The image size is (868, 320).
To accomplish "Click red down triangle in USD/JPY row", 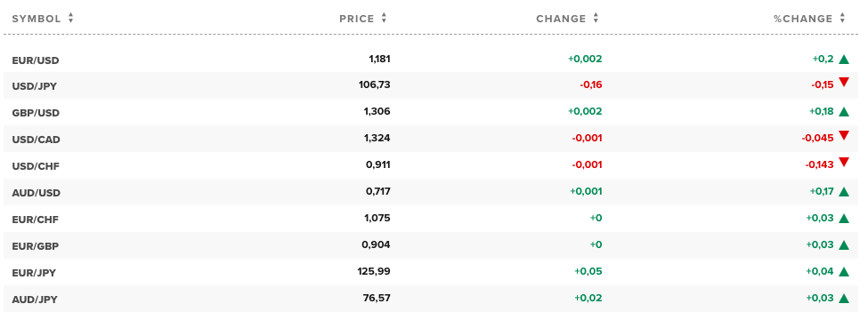I will 844,83.
